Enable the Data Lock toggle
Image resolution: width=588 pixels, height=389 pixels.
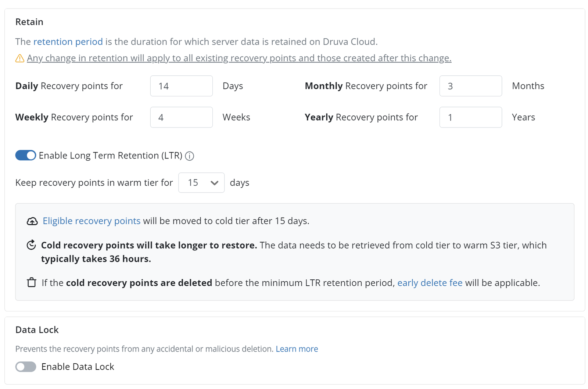(25, 367)
